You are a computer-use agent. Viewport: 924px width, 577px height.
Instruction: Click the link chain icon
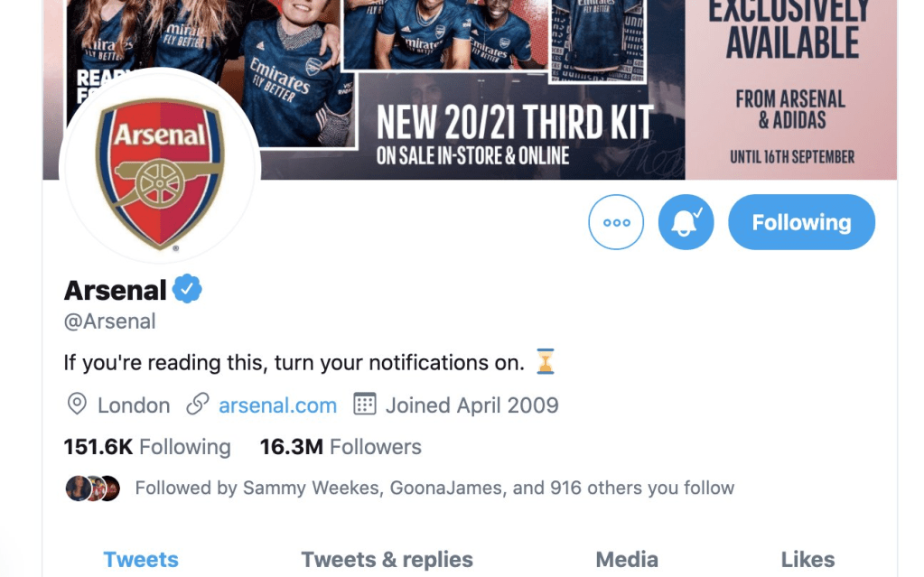click(x=198, y=405)
